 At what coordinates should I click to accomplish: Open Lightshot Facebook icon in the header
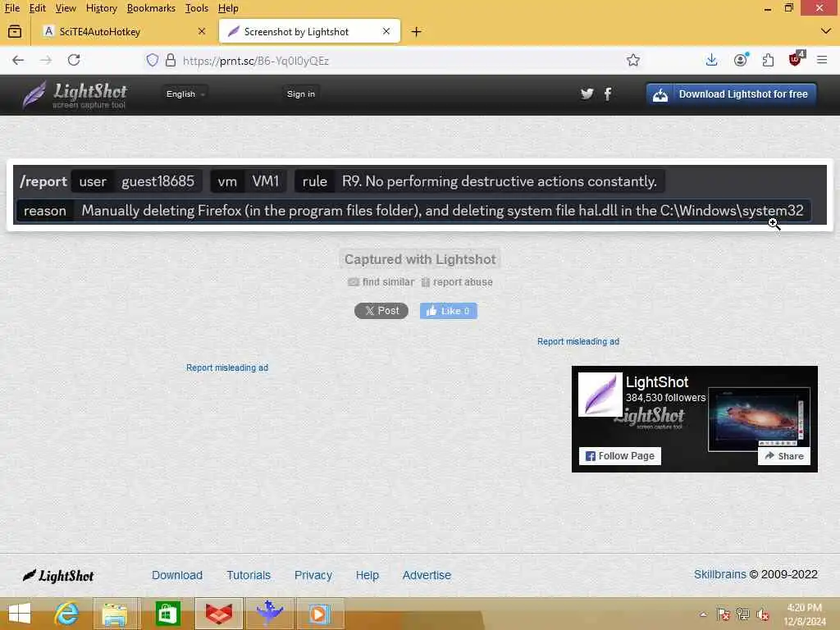(x=608, y=94)
